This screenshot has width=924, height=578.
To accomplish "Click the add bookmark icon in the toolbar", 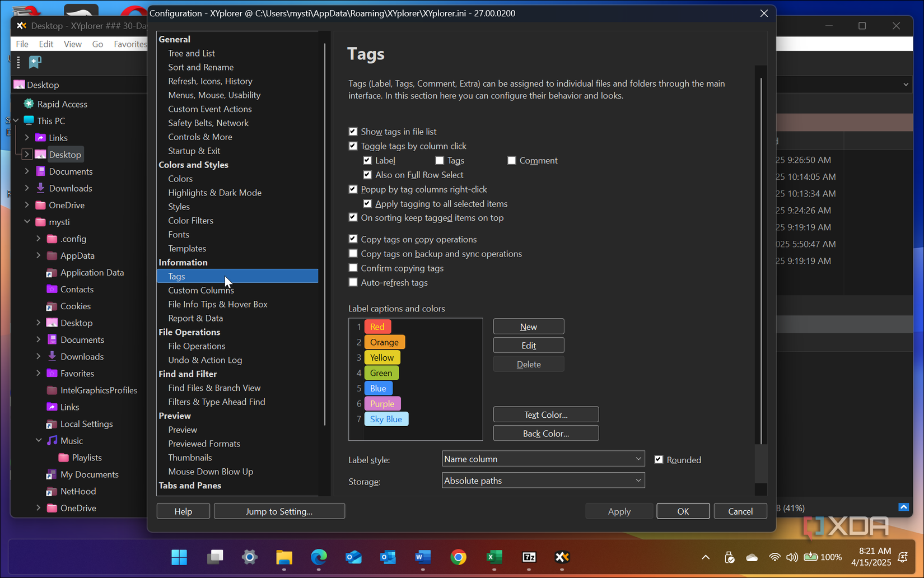I will point(35,62).
